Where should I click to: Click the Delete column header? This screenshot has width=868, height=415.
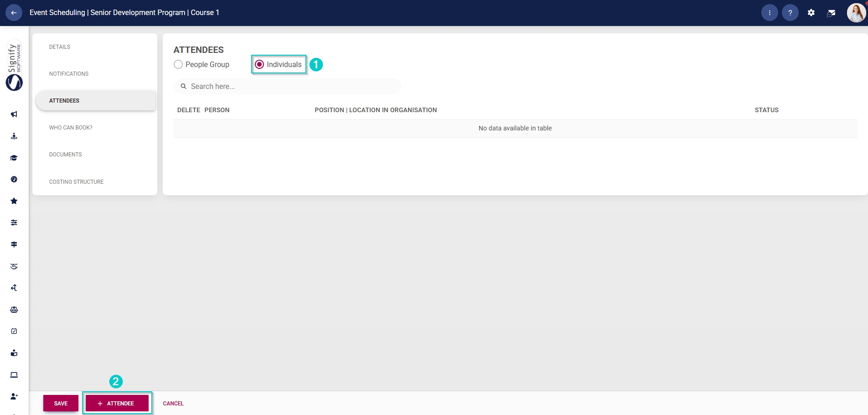pyautogui.click(x=189, y=110)
